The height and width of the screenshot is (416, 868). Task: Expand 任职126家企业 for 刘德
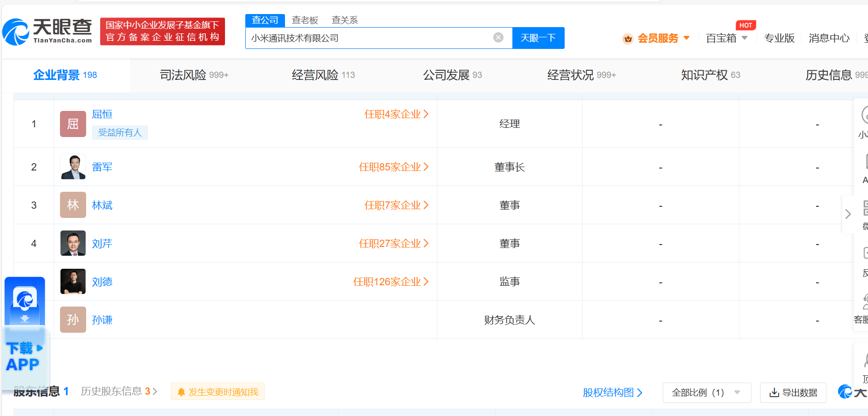pos(390,282)
